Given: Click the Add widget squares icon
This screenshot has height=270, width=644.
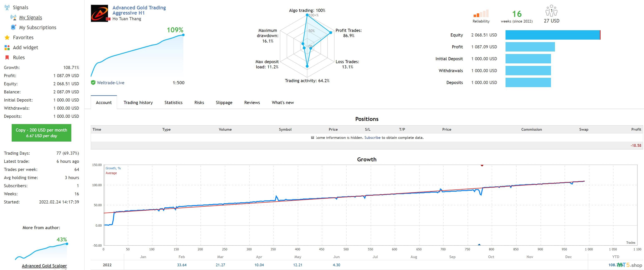Looking at the screenshot, I should click(x=7, y=48).
